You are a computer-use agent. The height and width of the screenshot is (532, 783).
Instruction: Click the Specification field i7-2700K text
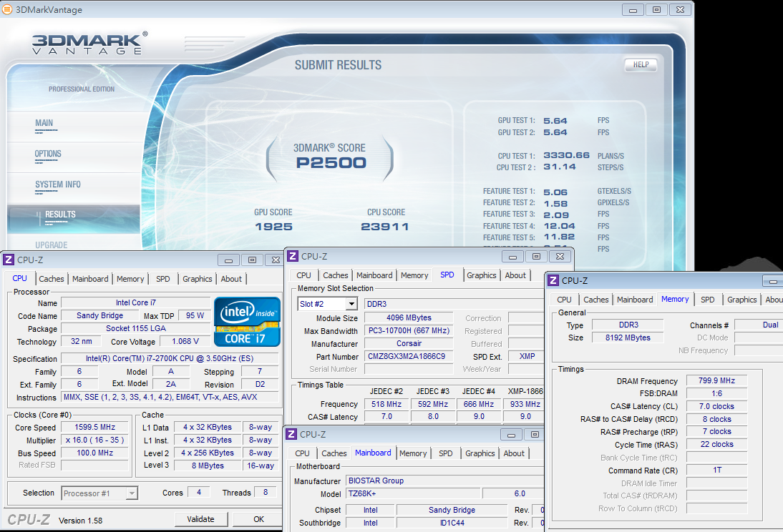(x=170, y=358)
